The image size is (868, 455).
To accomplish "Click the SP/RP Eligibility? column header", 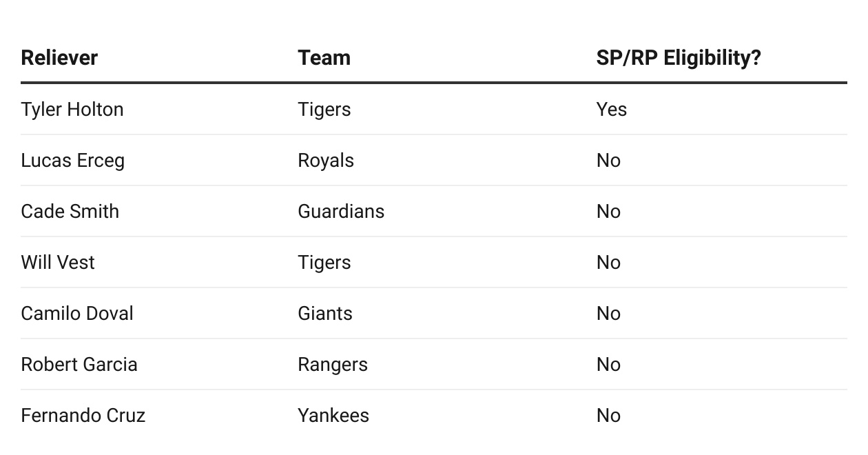I will click(678, 58).
